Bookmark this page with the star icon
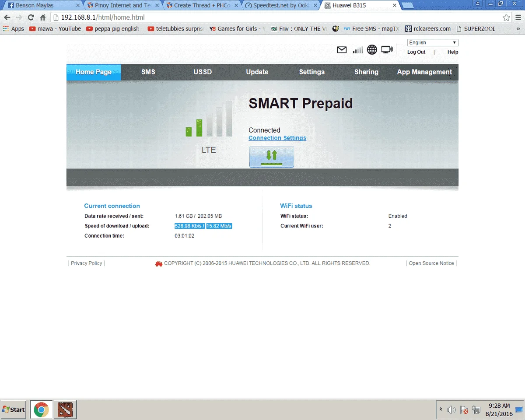525x420 pixels. coord(506,17)
